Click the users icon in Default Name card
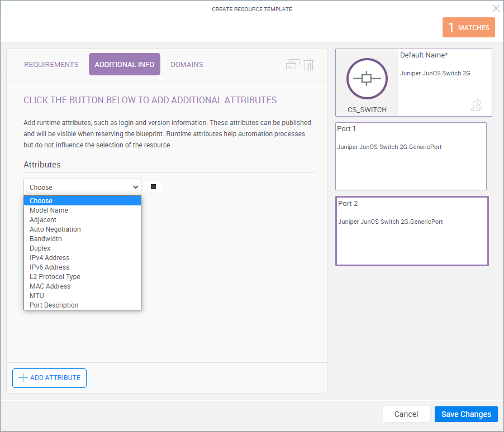Screen dimensions: 504x432 pyautogui.click(x=476, y=105)
